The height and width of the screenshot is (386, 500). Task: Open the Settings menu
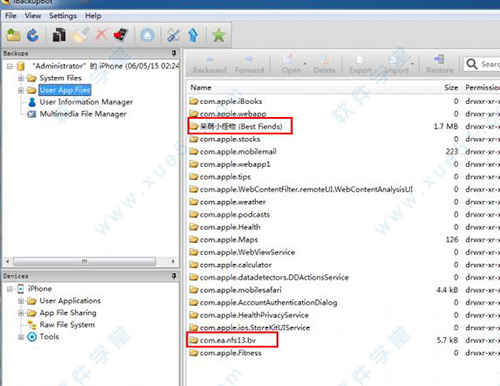click(x=63, y=16)
